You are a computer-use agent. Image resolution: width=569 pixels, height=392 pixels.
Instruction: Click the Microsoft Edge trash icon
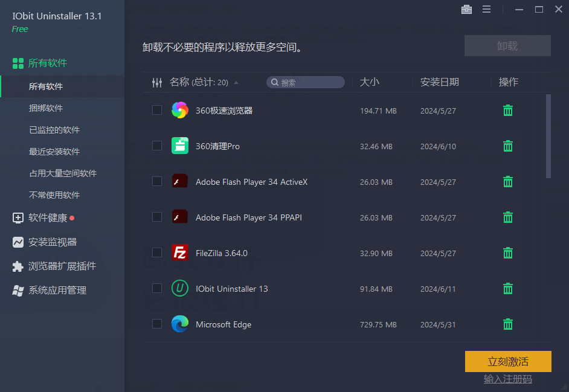pyautogui.click(x=507, y=324)
